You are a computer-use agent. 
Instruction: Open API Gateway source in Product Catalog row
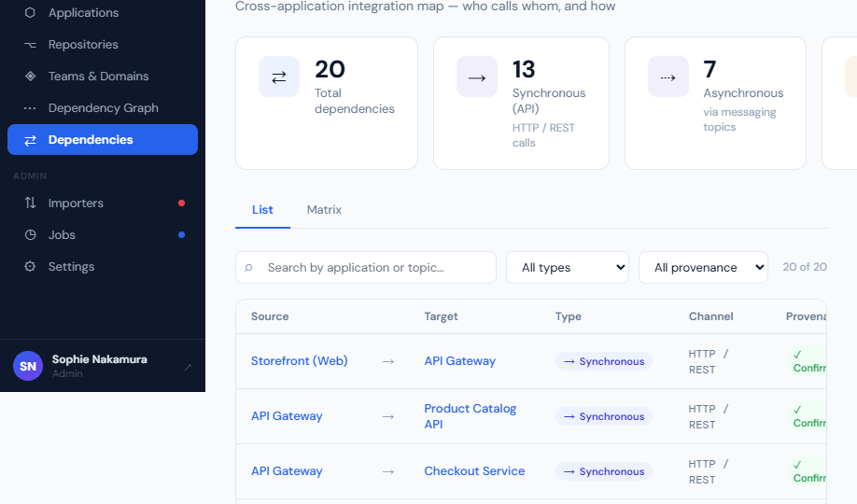point(287,416)
